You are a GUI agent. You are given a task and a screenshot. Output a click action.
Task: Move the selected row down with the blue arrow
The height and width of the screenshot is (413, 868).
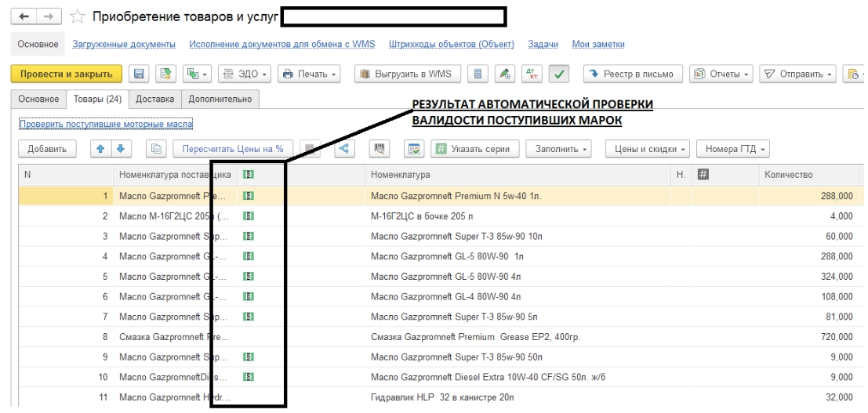click(x=122, y=148)
